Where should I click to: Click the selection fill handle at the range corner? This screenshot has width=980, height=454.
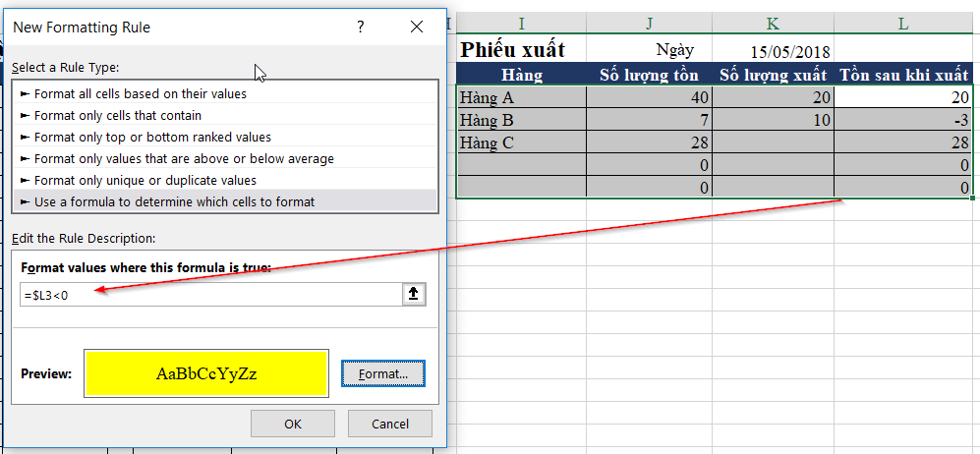tap(973, 199)
